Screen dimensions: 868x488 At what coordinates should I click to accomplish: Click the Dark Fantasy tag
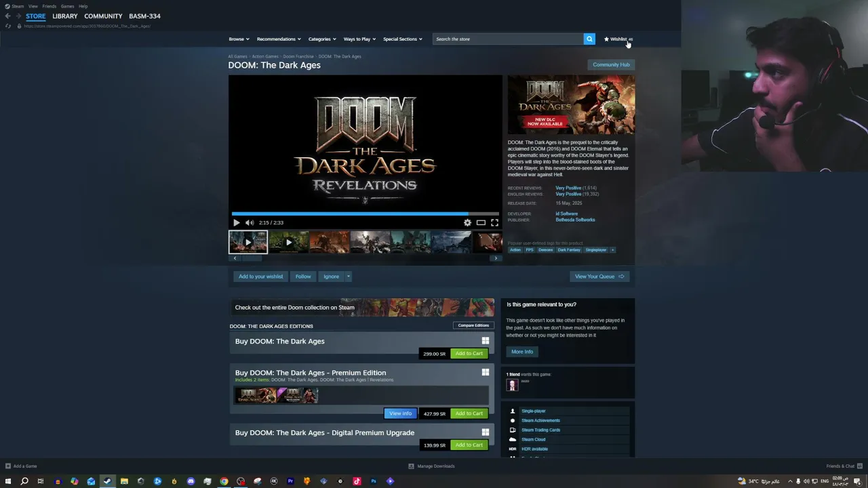pyautogui.click(x=569, y=250)
